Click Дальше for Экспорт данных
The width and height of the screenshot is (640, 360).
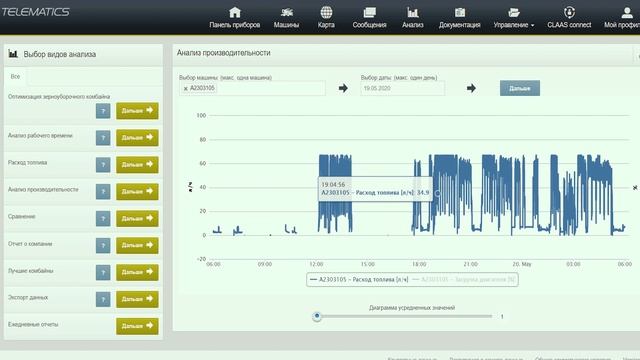click(137, 299)
